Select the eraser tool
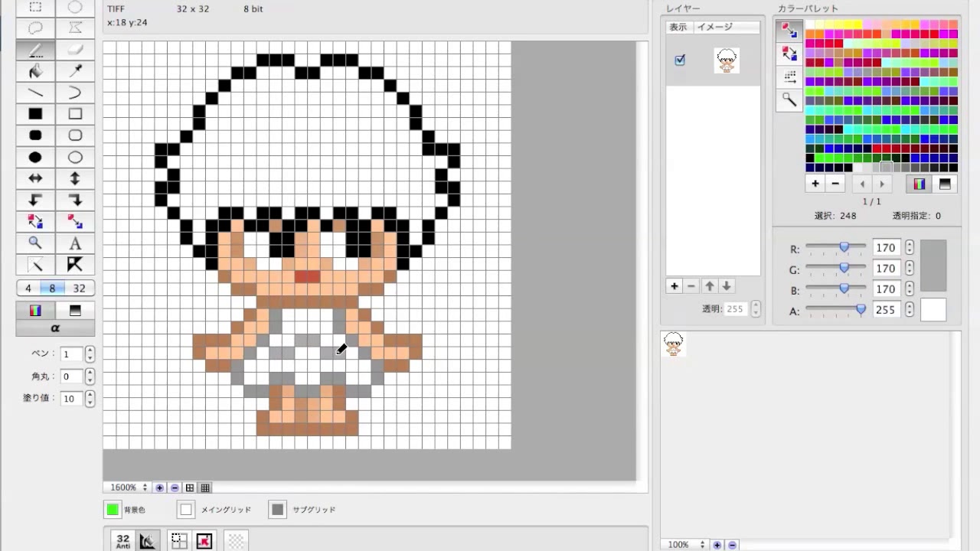Screen dimensions: 980x551 [75, 50]
